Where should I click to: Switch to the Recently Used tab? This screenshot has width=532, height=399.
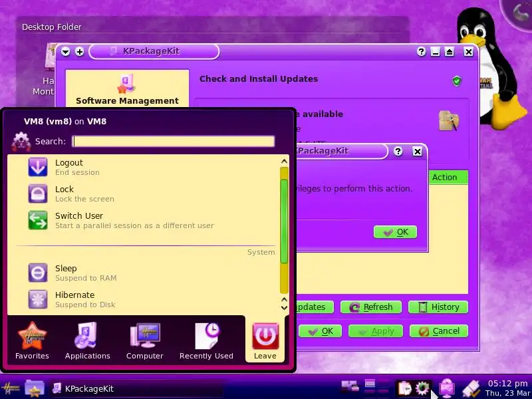(x=206, y=340)
